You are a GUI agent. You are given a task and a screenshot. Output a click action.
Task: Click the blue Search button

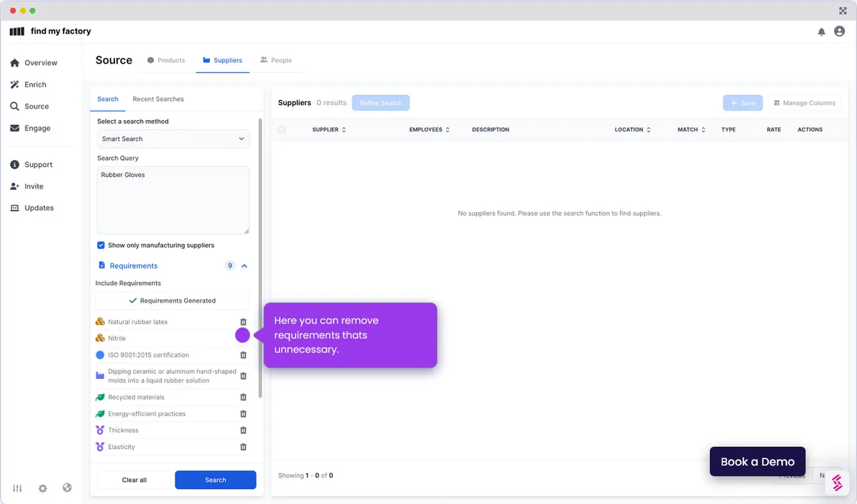pyautogui.click(x=216, y=480)
